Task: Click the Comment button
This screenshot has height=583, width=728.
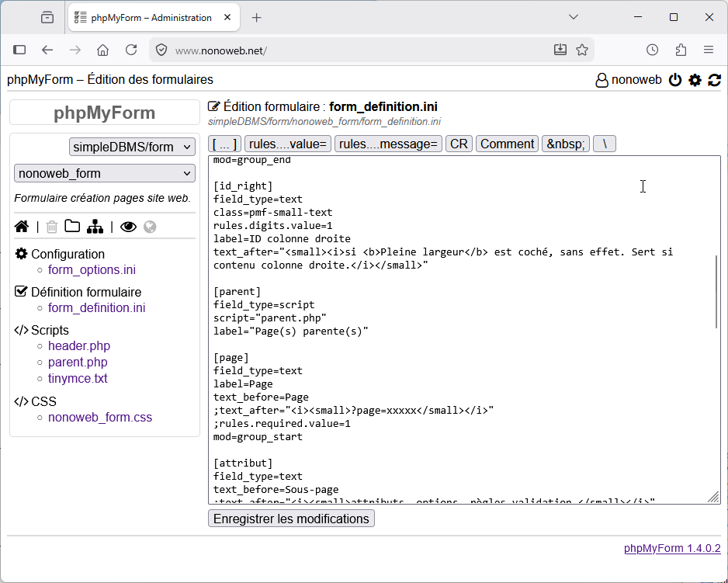Action: [x=507, y=144]
